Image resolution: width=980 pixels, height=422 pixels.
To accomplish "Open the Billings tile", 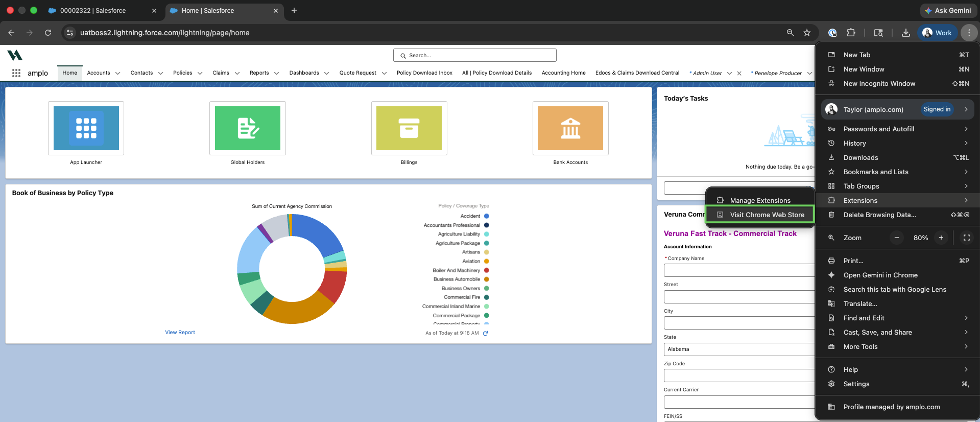I will (409, 128).
